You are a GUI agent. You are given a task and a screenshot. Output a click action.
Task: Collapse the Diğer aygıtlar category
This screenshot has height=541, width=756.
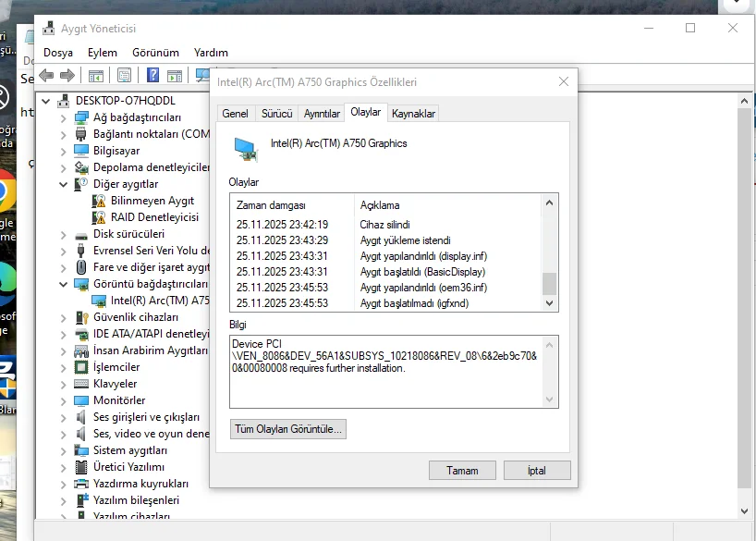tap(63, 184)
